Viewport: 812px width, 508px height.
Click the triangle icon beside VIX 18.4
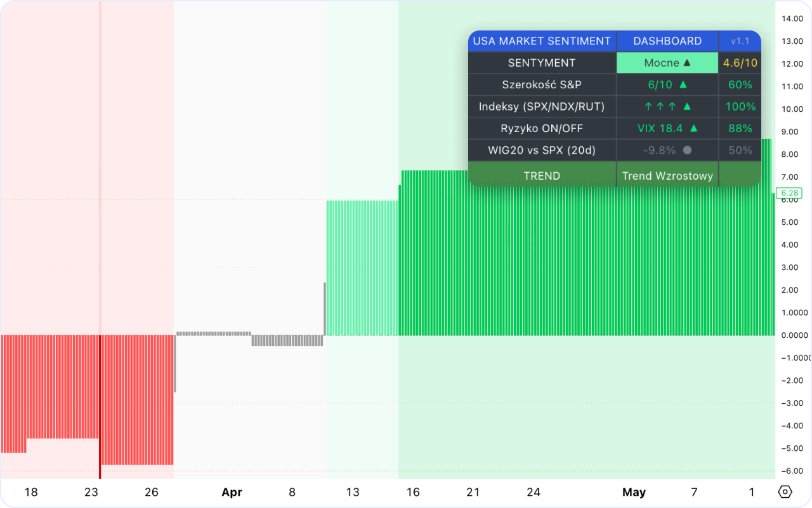click(693, 128)
